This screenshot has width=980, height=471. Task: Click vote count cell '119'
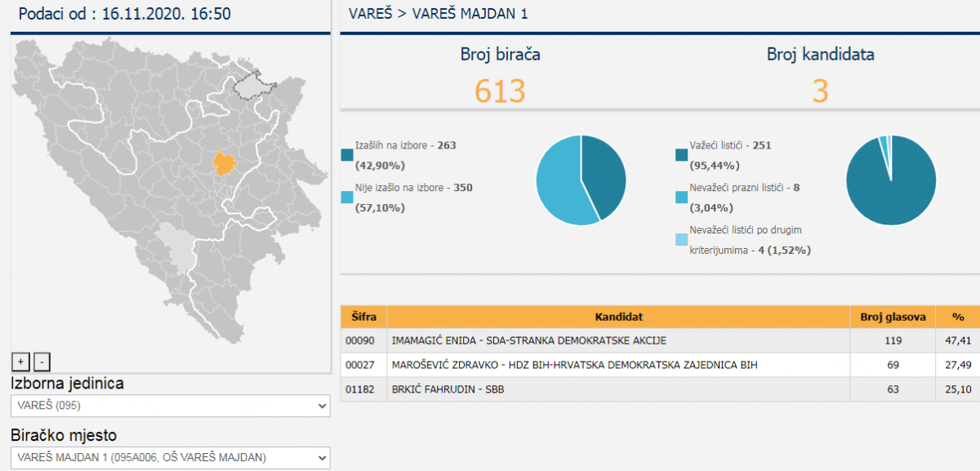click(893, 340)
